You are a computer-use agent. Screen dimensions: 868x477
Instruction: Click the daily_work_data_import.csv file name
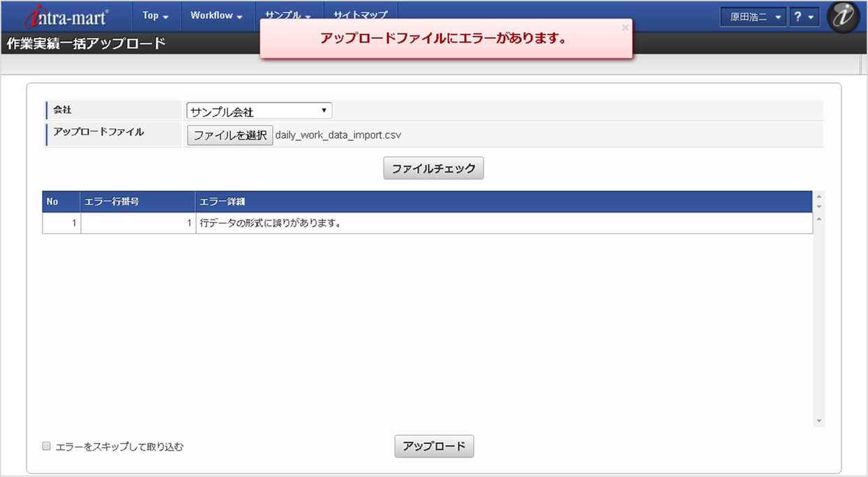click(x=338, y=135)
